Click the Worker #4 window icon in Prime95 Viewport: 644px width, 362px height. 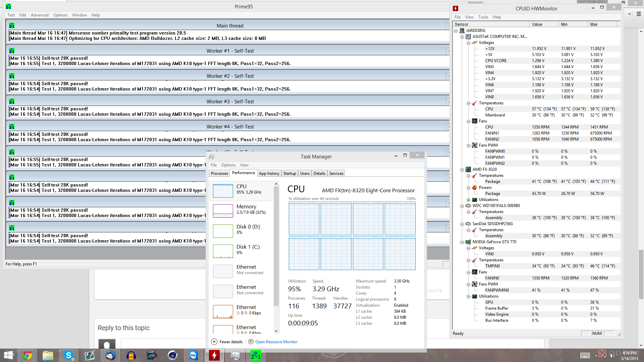(12, 126)
